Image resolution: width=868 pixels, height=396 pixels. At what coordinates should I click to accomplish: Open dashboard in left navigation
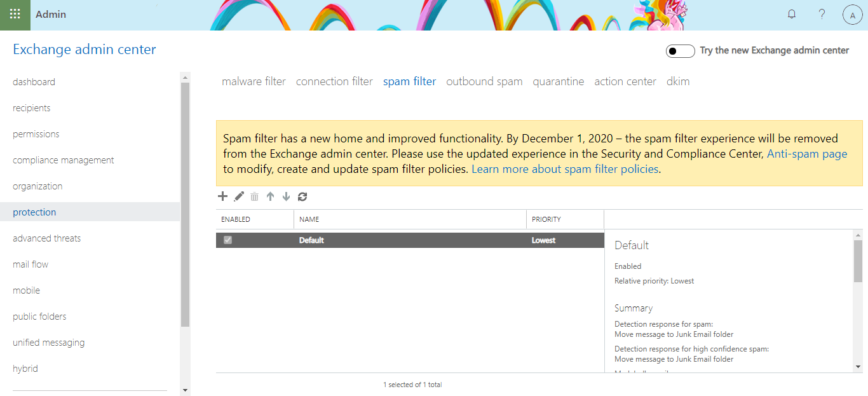[34, 82]
